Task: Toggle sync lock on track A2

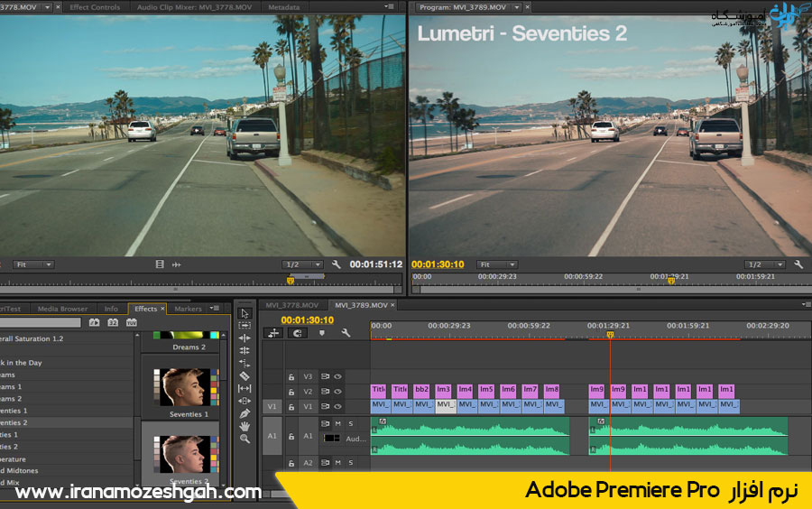Action: tap(325, 462)
